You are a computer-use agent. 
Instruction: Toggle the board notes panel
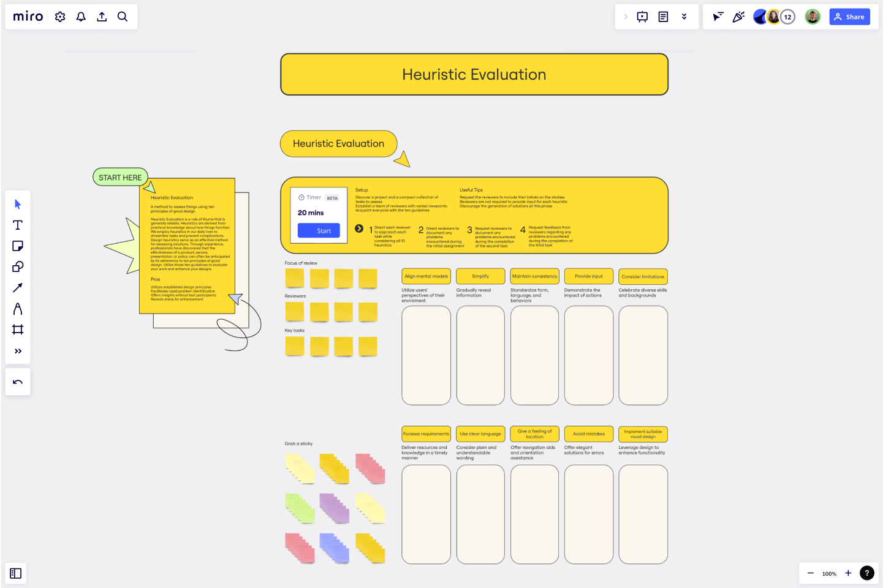(663, 17)
